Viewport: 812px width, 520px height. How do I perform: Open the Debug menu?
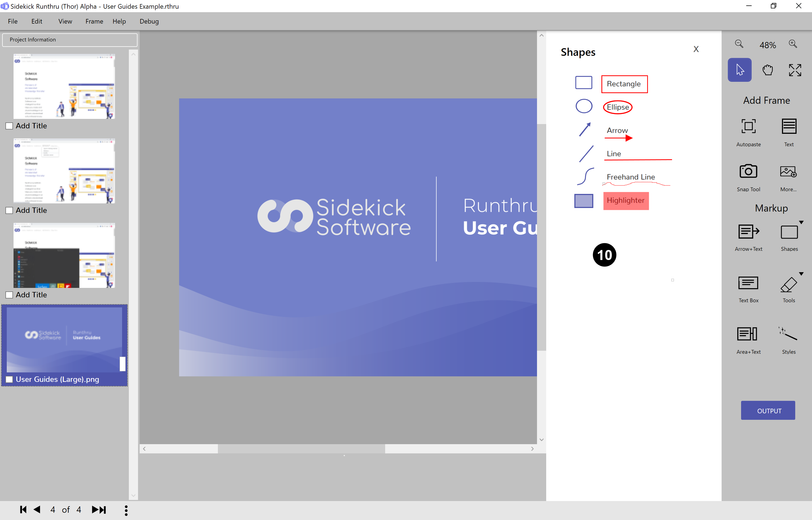point(149,21)
